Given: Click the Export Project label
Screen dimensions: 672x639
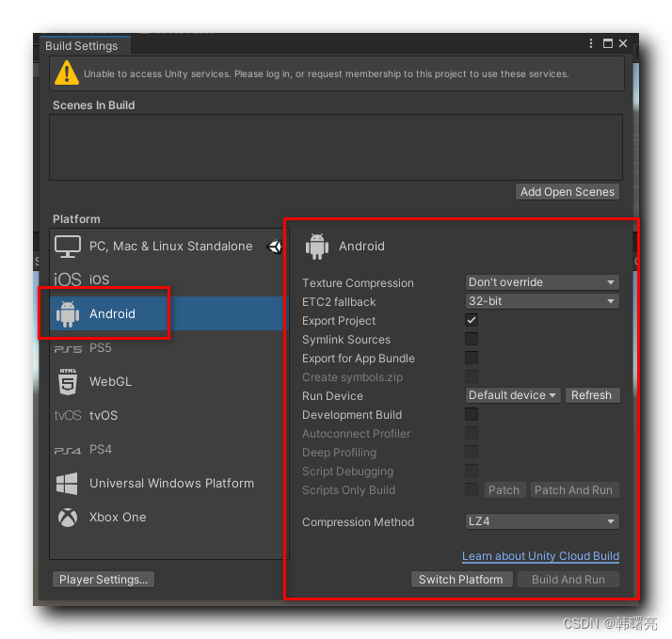Looking at the screenshot, I should (x=339, y=321).
